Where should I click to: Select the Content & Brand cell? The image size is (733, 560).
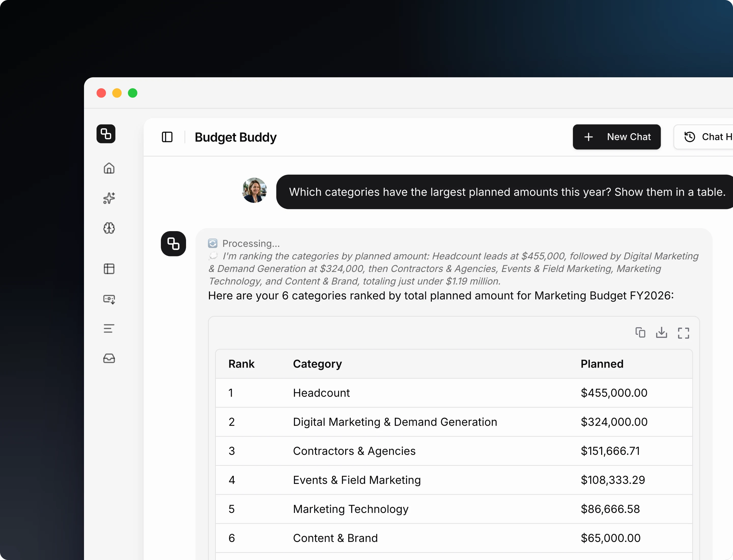(x=335, y=538)
